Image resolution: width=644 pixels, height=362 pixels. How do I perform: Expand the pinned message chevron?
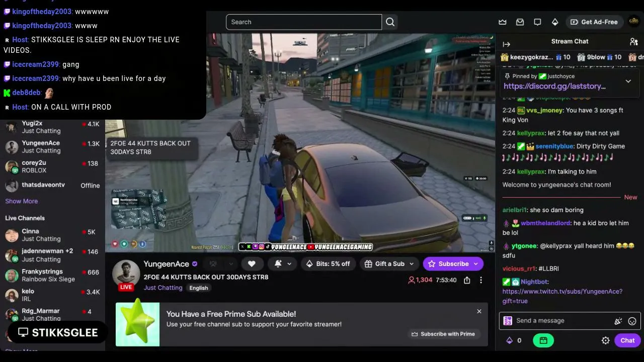click(x=628, y=81)
